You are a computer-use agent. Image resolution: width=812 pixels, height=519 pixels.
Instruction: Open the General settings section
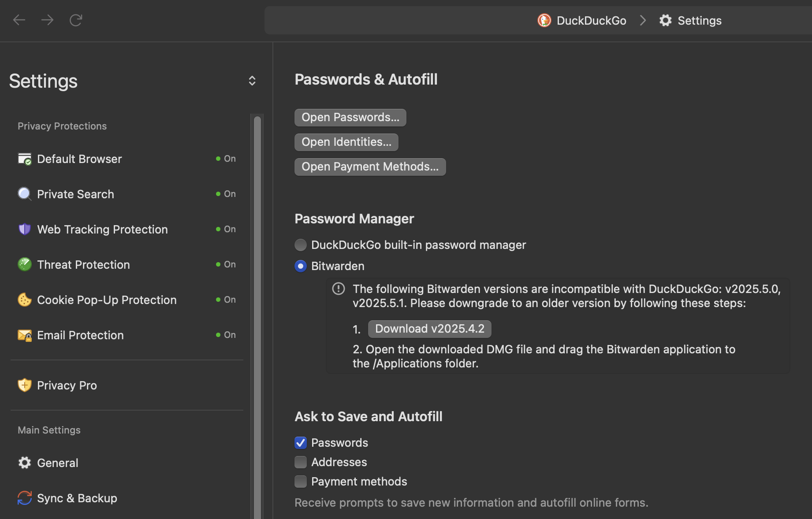click(127, 463)
